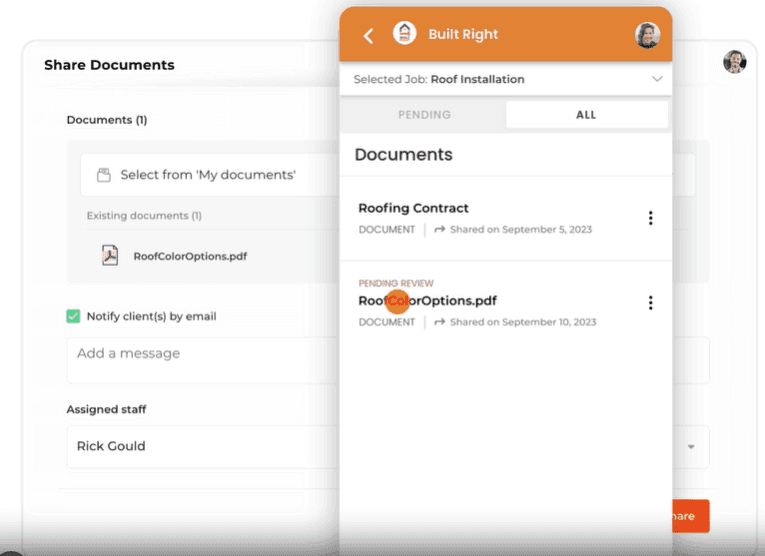Open the Roofing Contract document

(x=413, y=208)
